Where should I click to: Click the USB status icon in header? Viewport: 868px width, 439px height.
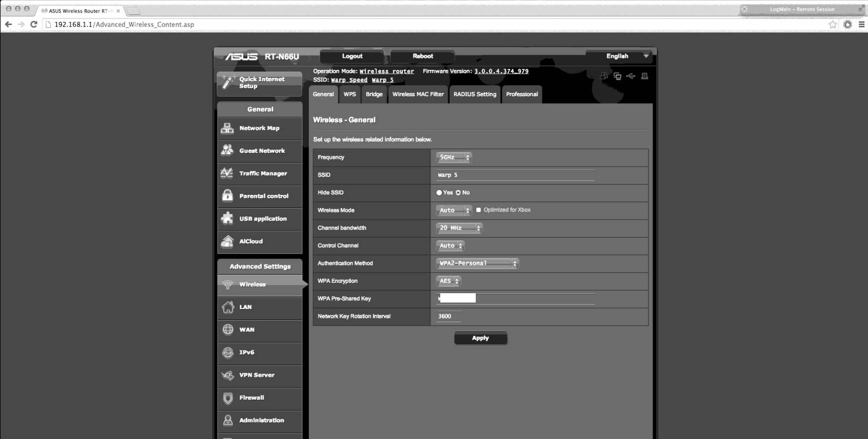(631, 76)
